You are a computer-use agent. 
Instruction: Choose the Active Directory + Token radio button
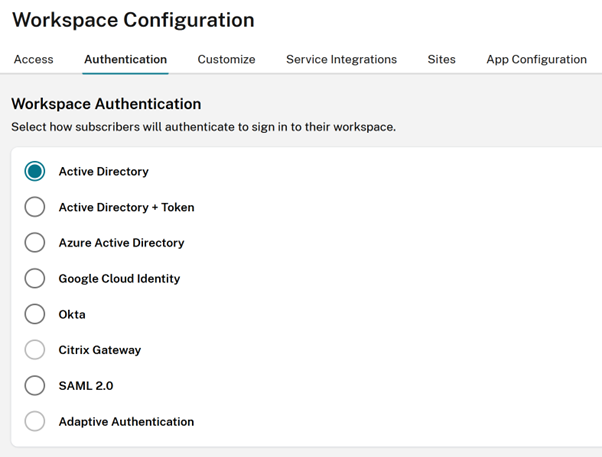point(35,207)
